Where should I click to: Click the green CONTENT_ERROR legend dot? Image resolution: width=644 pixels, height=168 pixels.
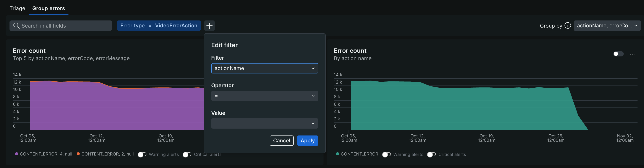pyautogui.click(x=338, y=154)
